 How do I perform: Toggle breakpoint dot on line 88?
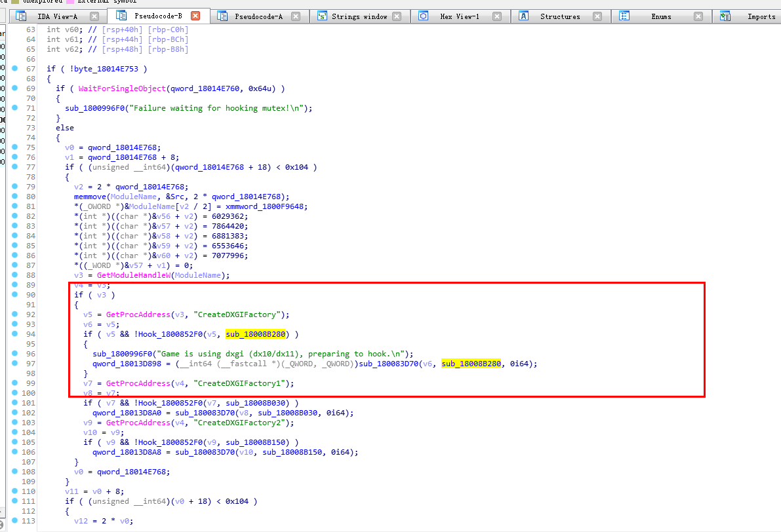click(x=15, y=275)
